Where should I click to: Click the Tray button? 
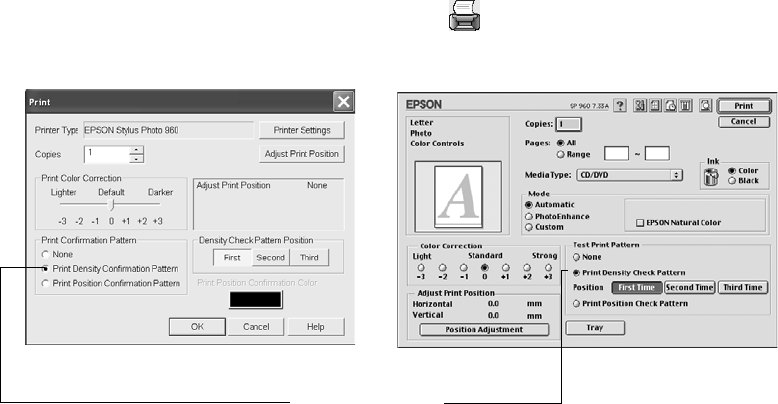[x=595, y=328]
